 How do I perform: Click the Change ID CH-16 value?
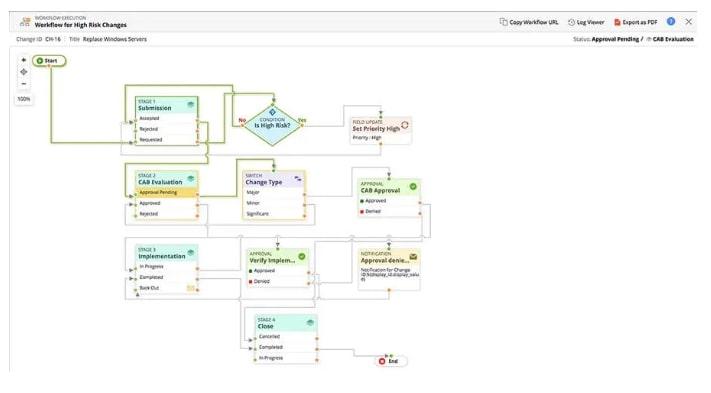click(53, 39)
